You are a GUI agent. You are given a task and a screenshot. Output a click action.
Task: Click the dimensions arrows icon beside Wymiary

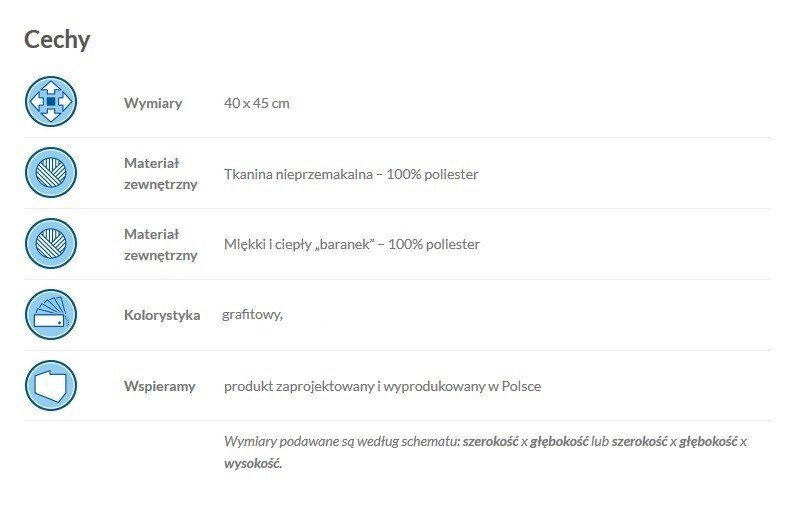[50, 102]
